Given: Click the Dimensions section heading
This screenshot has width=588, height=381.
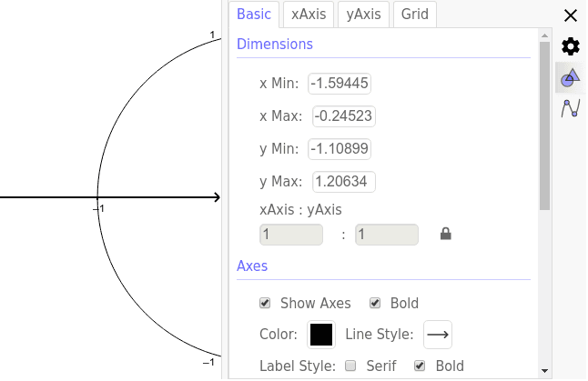Looking at the screenshot, I should tap(275, 45).
